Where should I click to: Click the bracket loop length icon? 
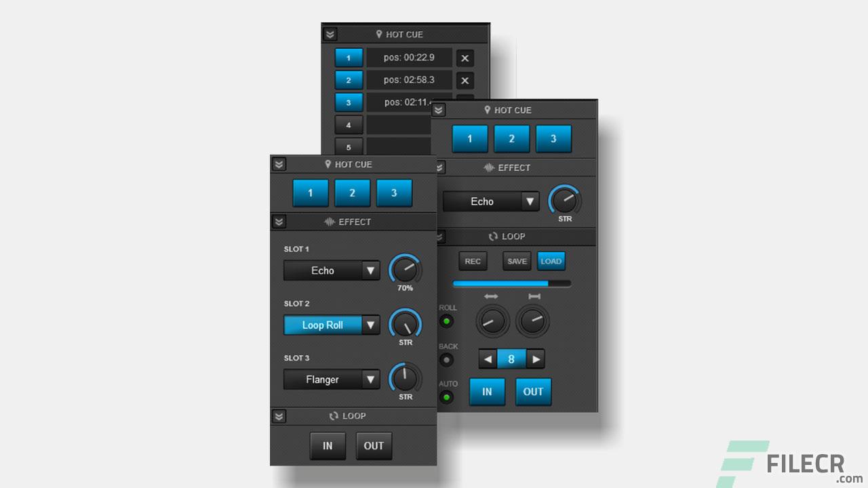tap(534, 297)
